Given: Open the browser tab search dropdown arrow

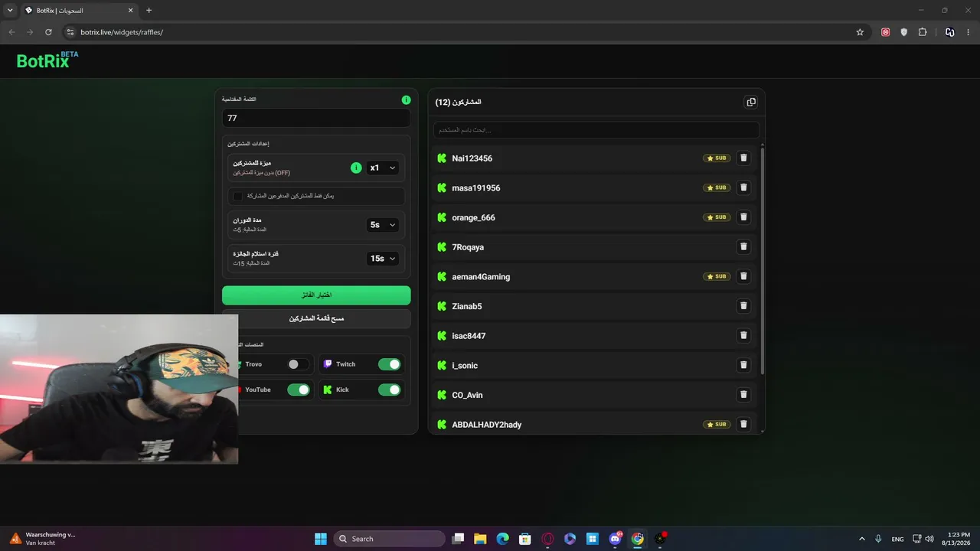Looking at the screenshot, I should pos(10,11).
